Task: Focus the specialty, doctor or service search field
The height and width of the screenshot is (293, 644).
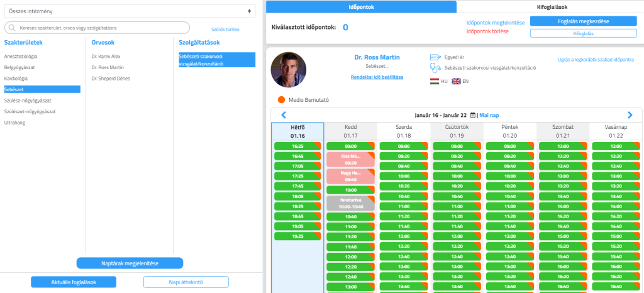Action: [97, 28]
